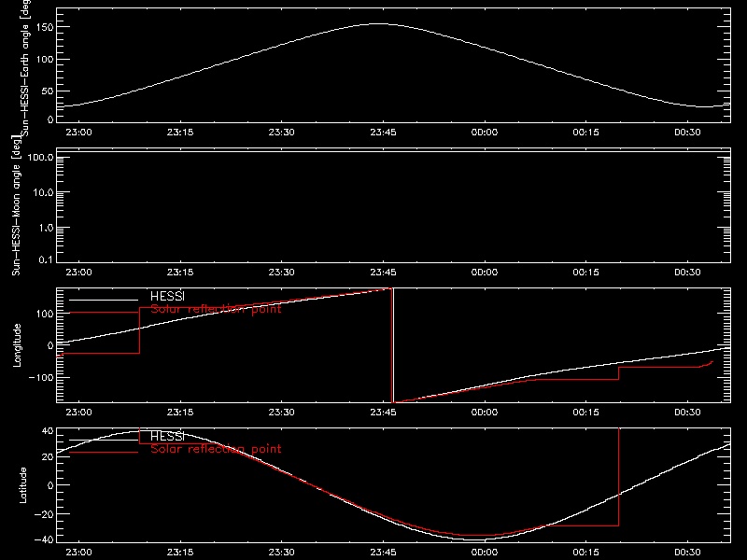This screenshot has width=747, height=560.
Task: Click the 40 tick on Latitude axis
Action: (48, 431)
